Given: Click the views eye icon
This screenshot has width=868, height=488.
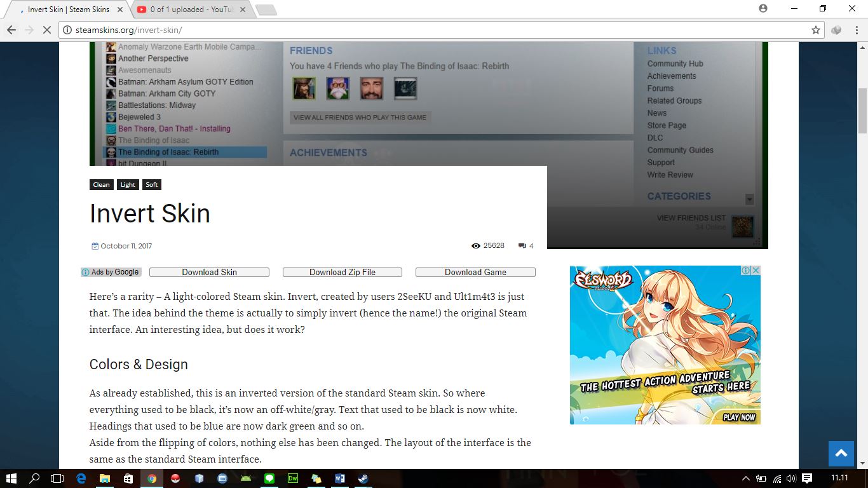Looking at the screenshot, I should [x=476, y=246].
